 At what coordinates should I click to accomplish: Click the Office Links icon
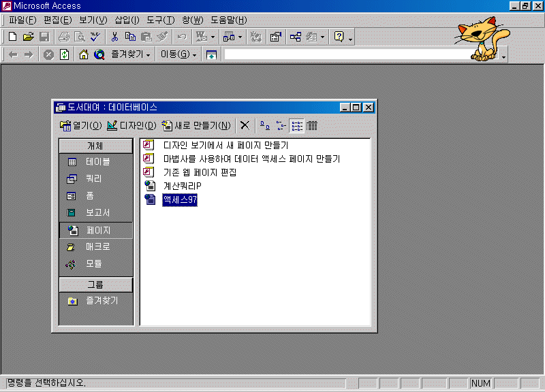pyautogui.click(x=201, y=37)
